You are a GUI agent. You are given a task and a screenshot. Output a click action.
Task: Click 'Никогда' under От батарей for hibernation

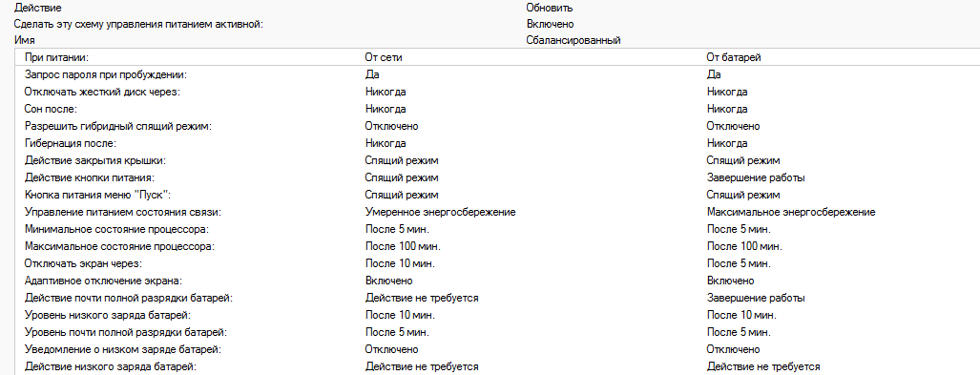(x=727, y=144)
